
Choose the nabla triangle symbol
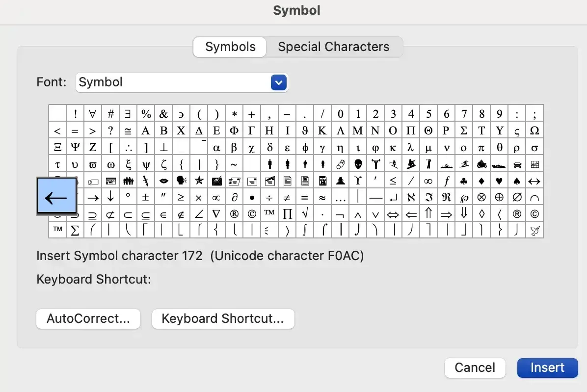(216, 213)
